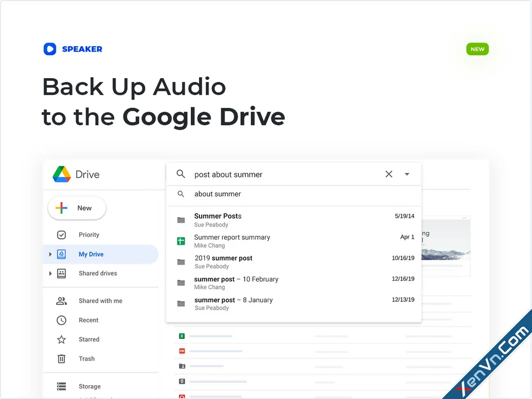Click the red PDF file icon
532x399 pixels.
(182, 351)
